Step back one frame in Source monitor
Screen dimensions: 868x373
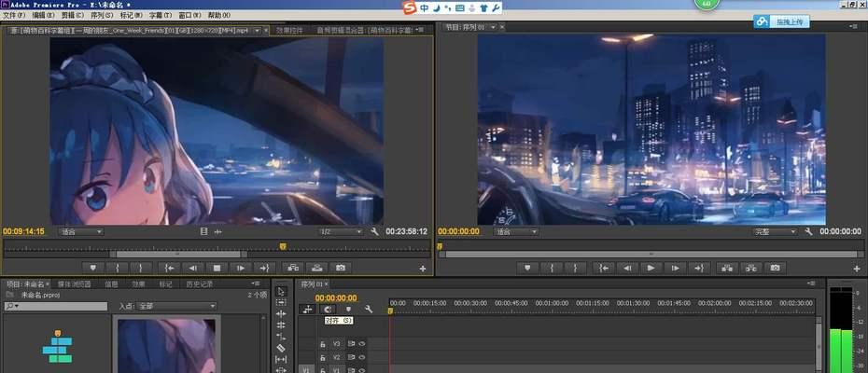click(193, 268)
